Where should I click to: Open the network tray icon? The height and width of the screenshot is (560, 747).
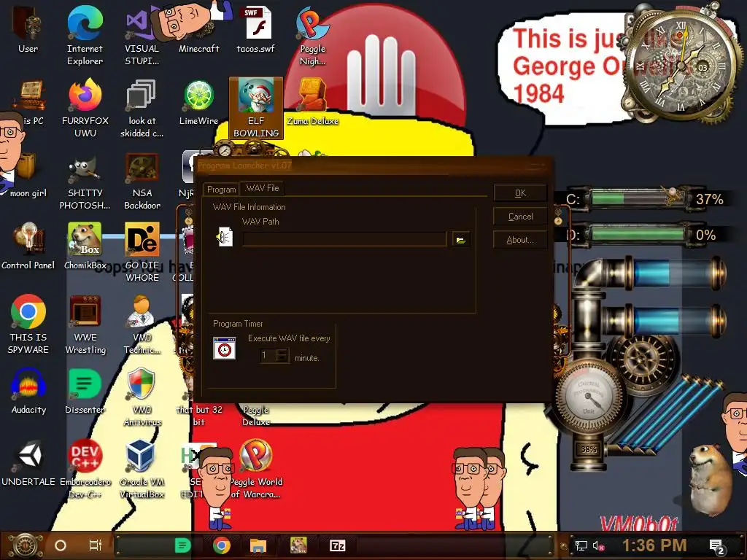pyautogui.click(x=581, y=545)
